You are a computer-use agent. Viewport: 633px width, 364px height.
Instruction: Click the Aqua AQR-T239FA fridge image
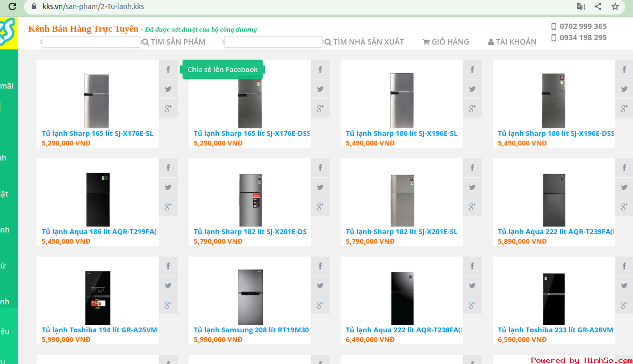click(x=554, y=200)
